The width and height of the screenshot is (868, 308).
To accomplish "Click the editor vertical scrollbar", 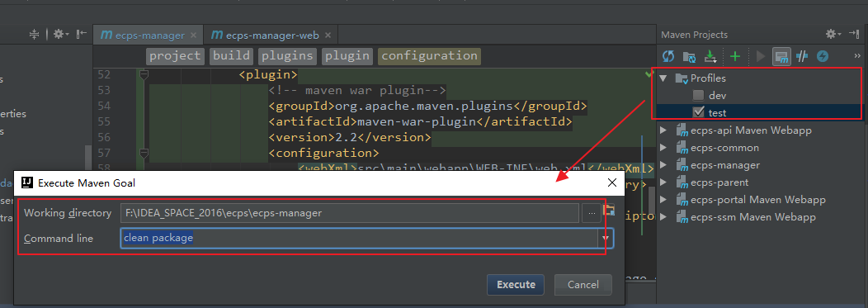I will pyautogui.click(x=652, y=200).
